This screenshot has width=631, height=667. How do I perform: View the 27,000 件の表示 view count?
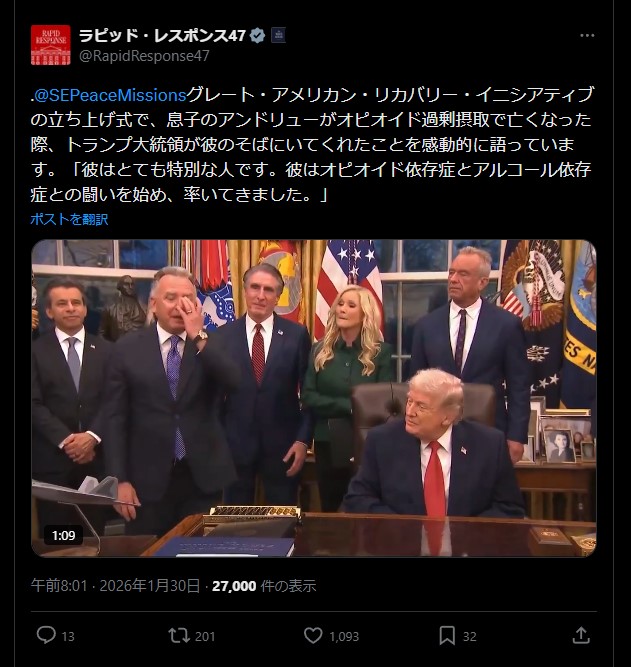264,586
